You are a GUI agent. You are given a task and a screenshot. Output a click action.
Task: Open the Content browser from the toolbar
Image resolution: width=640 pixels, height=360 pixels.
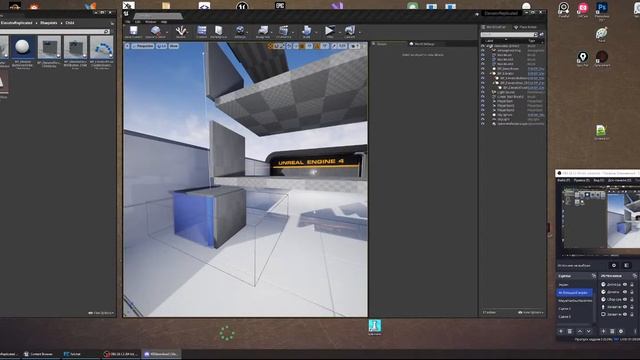pyautogui.click(x=202, y=31)
